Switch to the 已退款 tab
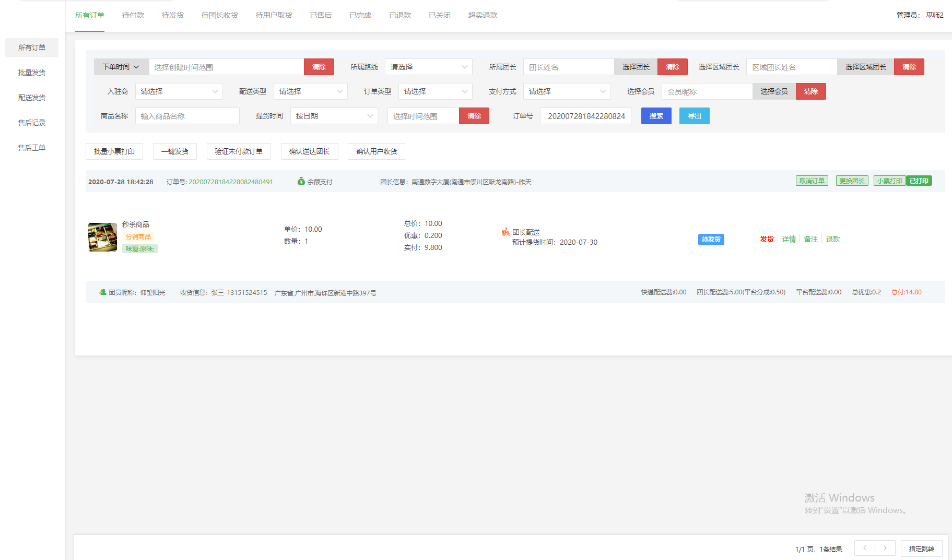Screen dimensions: 952x560 [x=400, y=15]
